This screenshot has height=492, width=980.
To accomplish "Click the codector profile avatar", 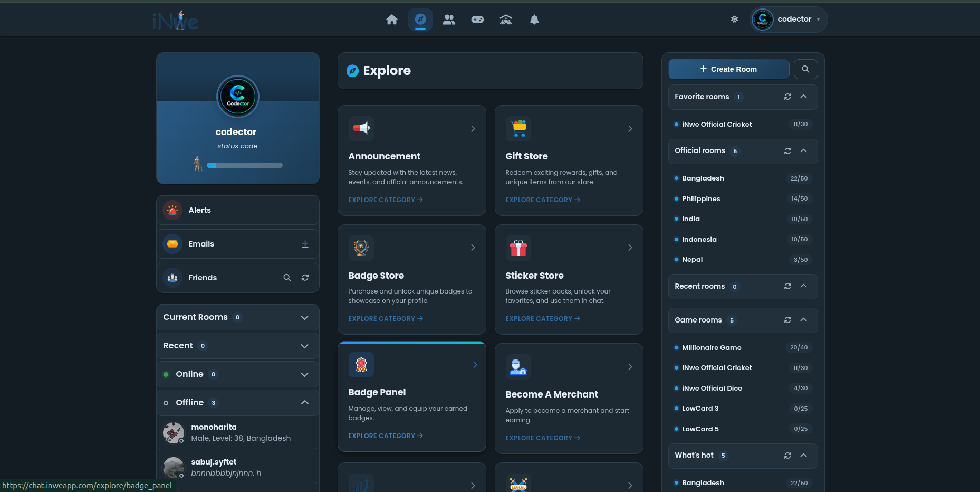I will pos(238,97).
